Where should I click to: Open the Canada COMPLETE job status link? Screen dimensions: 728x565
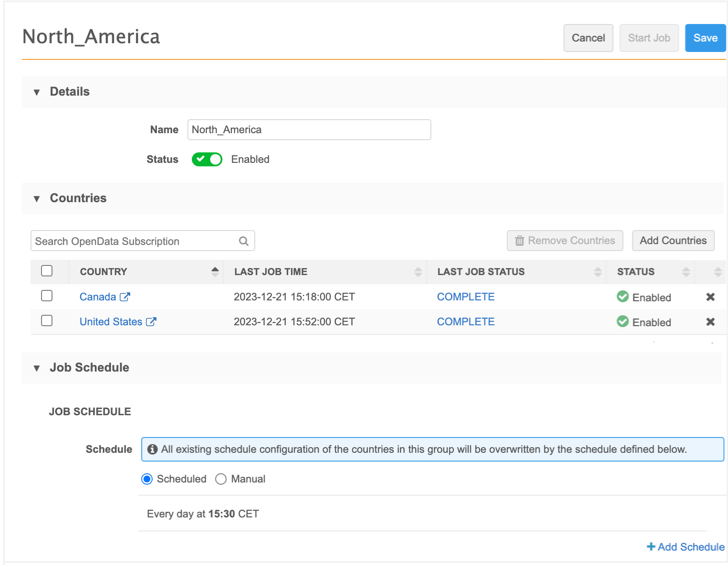click(x=465, y=297)
